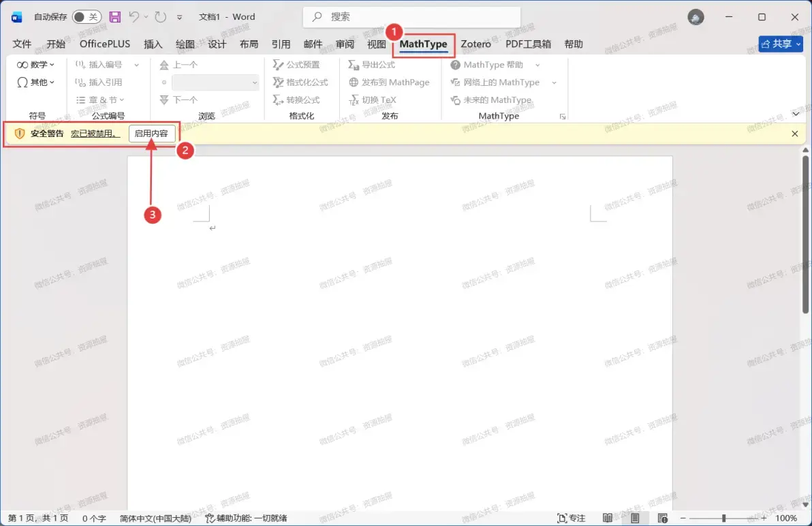This screenshot has width=812, height=526.
Task: Click 公式预置 equation preferences
Action: (x=297, y=65)
